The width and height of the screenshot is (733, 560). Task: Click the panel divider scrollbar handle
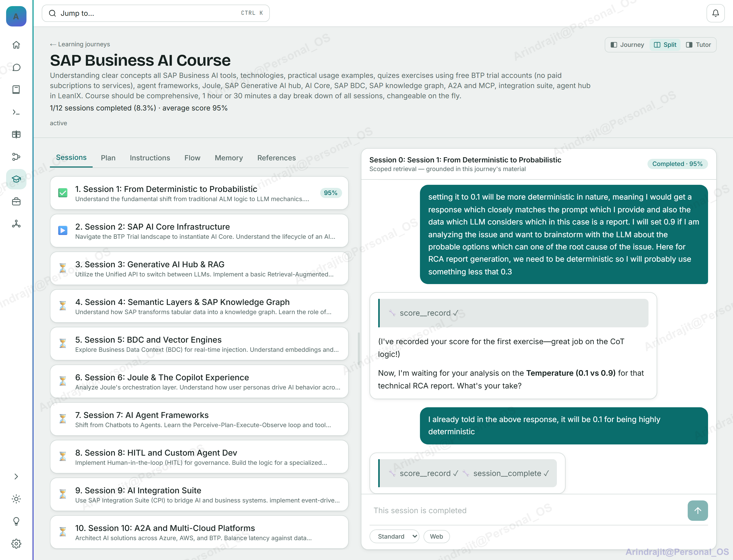[359, 348]
